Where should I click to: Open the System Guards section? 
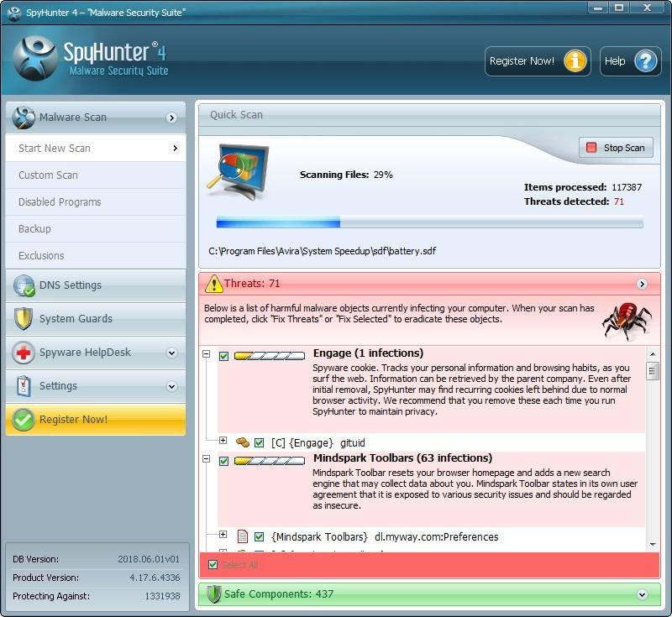[96, 319]
